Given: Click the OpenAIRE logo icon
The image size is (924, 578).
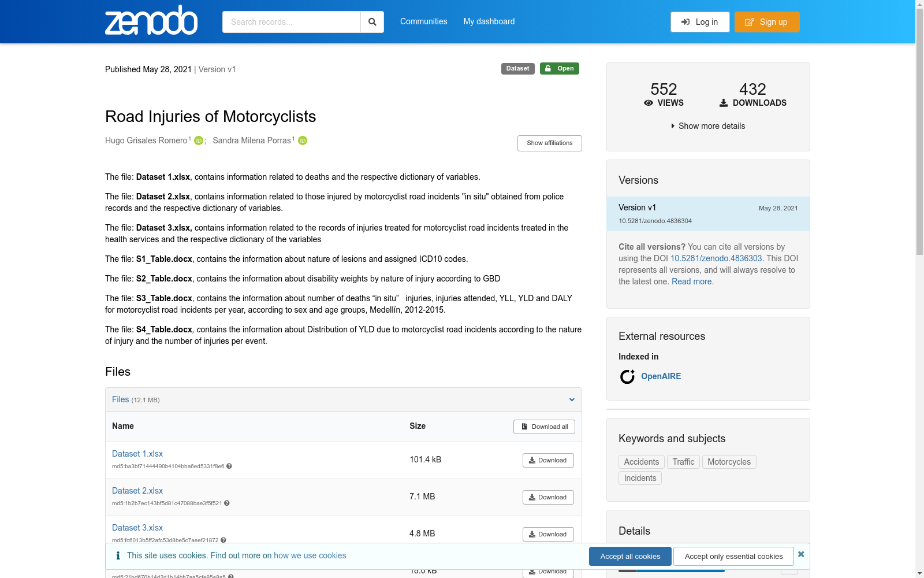Looking at the screenshot, I should tap(627, 376).
